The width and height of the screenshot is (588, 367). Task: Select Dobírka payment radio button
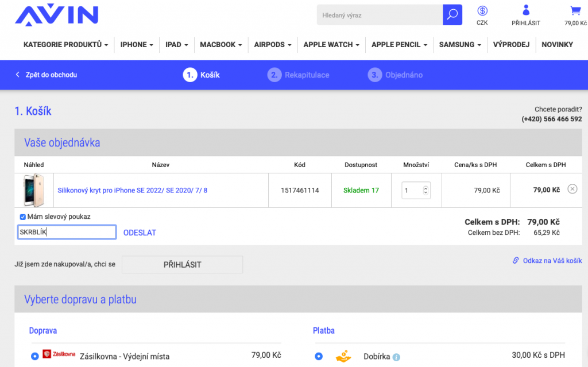tap(319, 356)
